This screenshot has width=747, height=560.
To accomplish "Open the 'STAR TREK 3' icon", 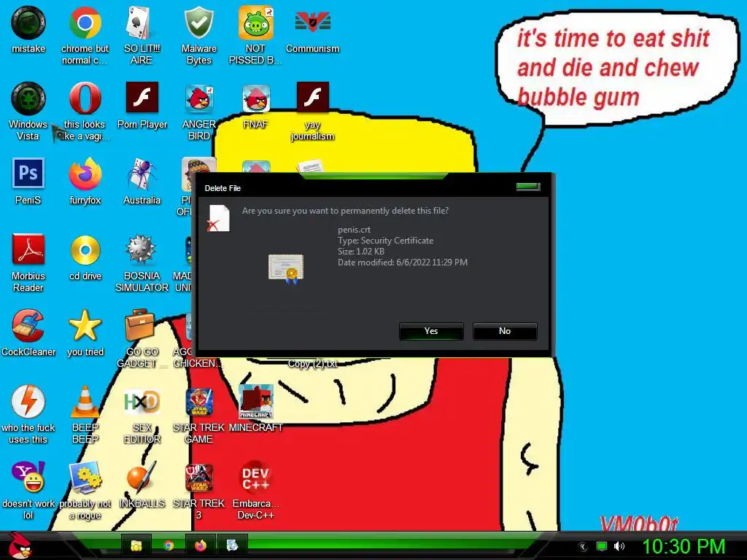I will (198, 477).
